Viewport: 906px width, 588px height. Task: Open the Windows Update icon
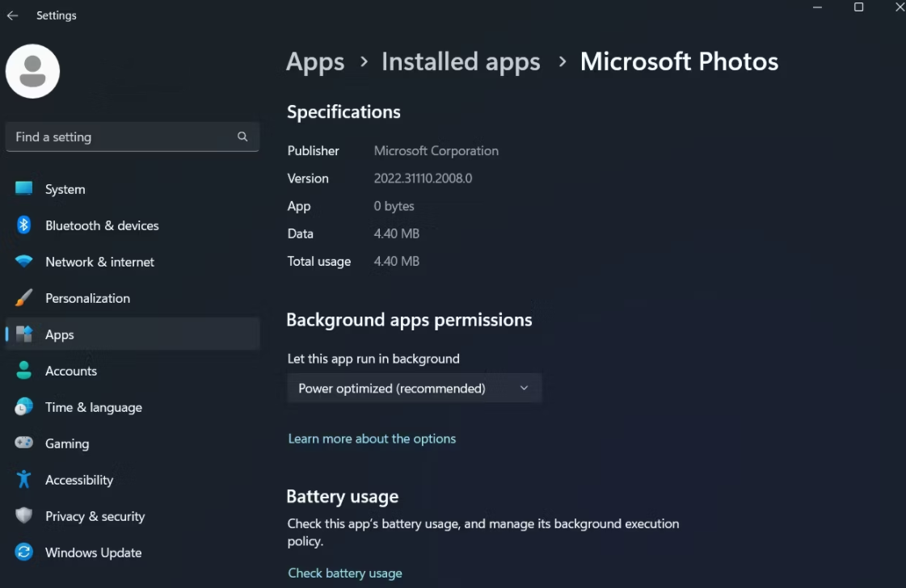[x=23, y=552]
